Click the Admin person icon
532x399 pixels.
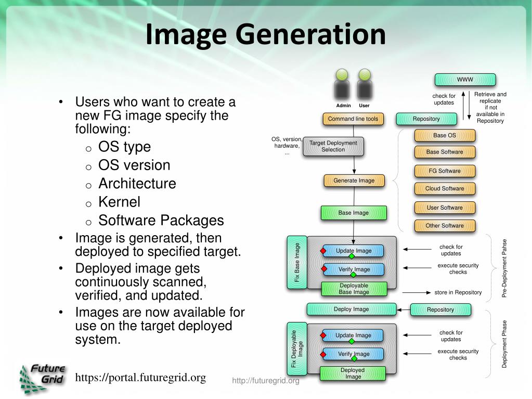coord(342,84)
